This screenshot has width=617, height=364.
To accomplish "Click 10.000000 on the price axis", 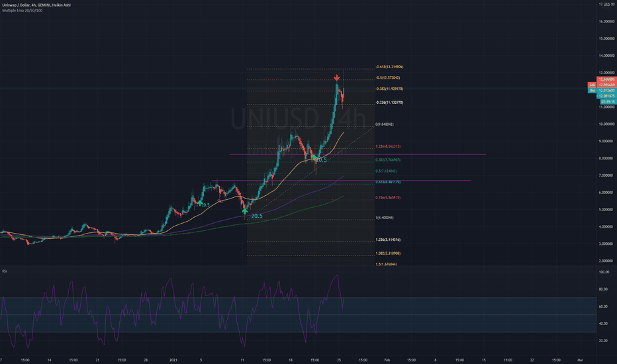I will point(606,124).
